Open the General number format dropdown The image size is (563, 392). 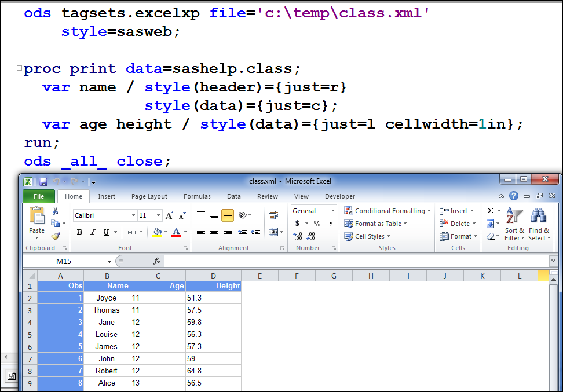coord(313,211)
